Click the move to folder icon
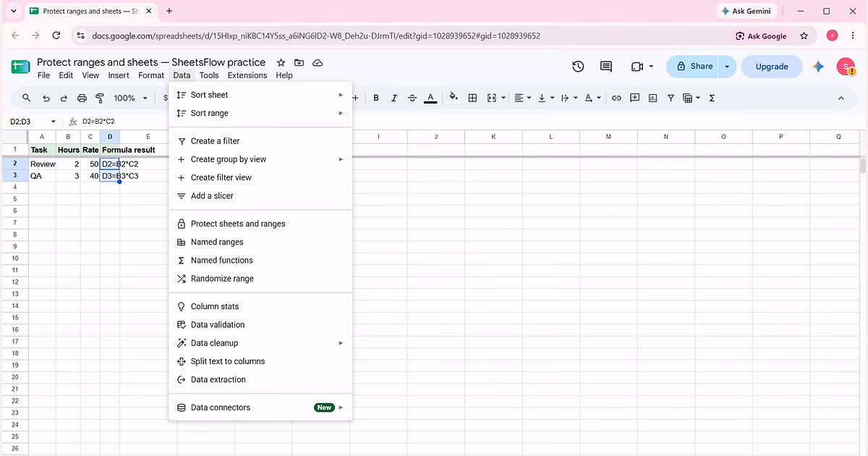This screenshot has width=868, height=456. tap(299, 63)
